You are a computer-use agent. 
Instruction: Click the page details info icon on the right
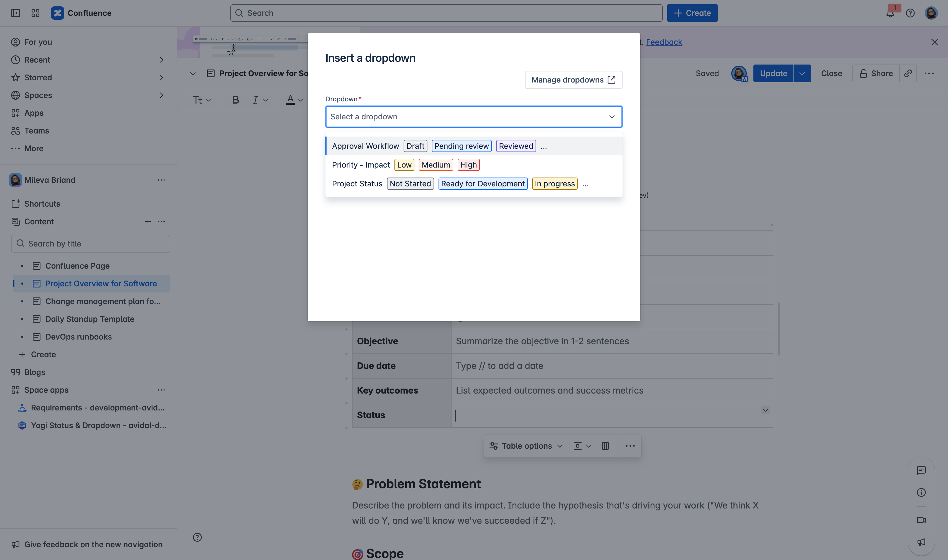click(x=922, y=492)
